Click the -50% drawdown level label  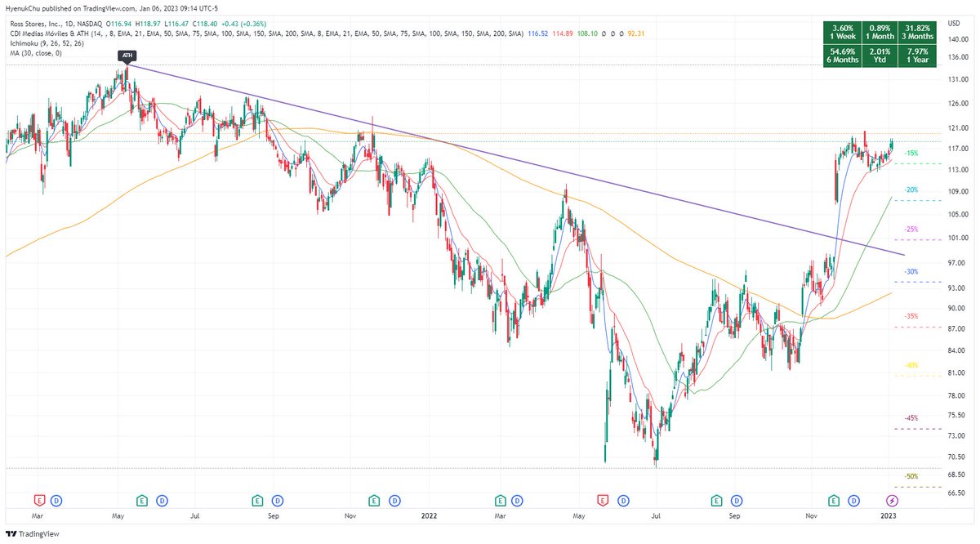click(x=911, y=476)
